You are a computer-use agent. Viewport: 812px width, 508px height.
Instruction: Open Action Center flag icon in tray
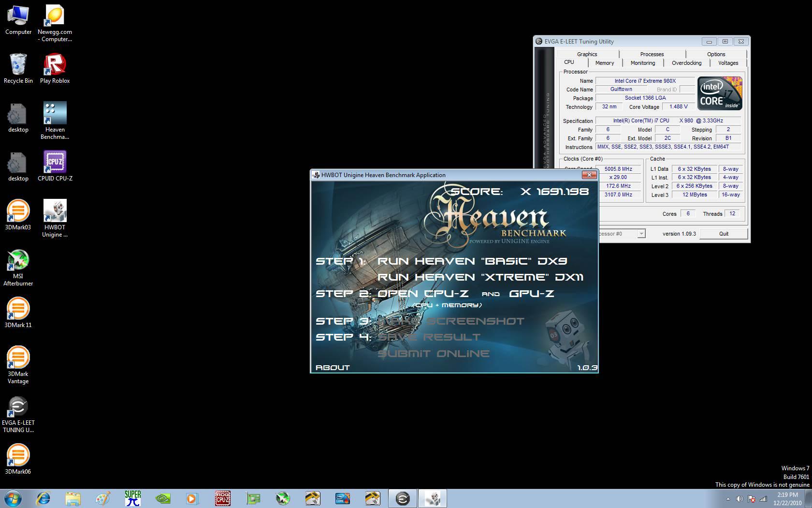click(752, 499)
